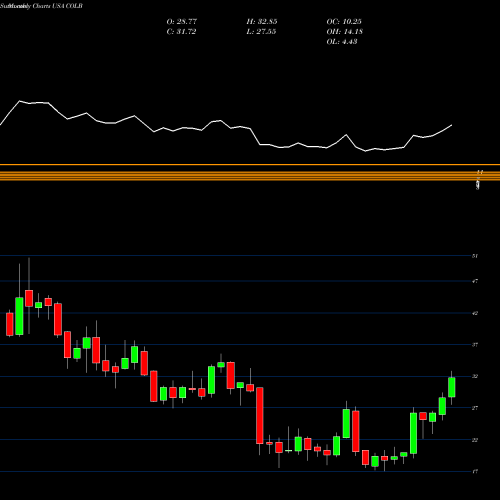The image size is (500, 500).
Task: Click the price axis label '17'
Action: pyautogui.click(x=475, y=471)
